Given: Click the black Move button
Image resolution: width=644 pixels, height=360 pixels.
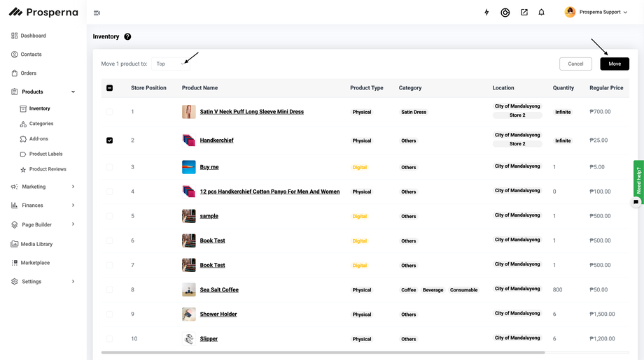Looking at the screenshot, I should pos(614,64).
